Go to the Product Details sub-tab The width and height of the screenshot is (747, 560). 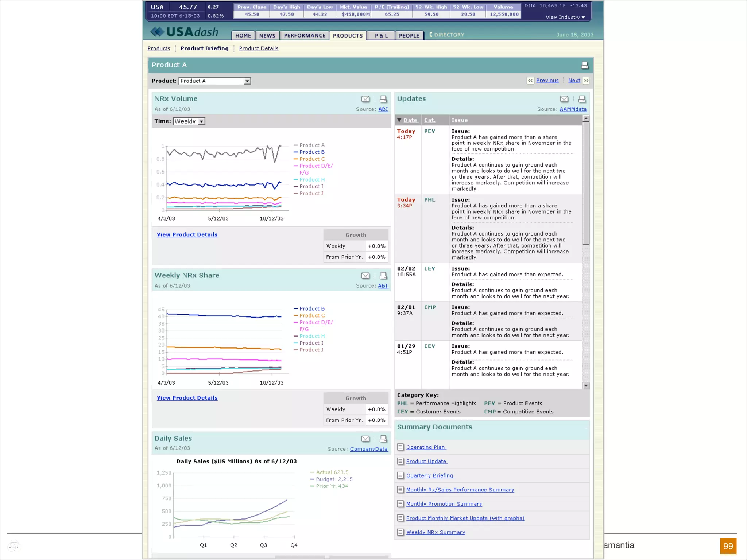coord(258,48)
